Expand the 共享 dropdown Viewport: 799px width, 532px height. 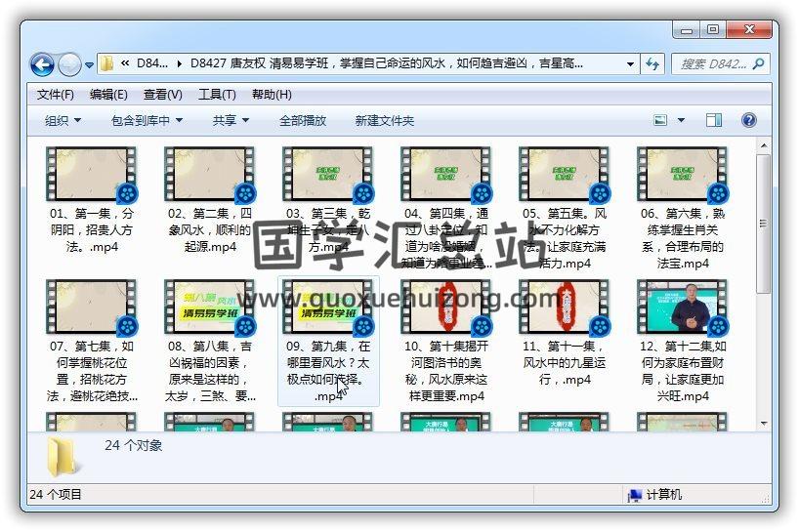tap(231, 121)
